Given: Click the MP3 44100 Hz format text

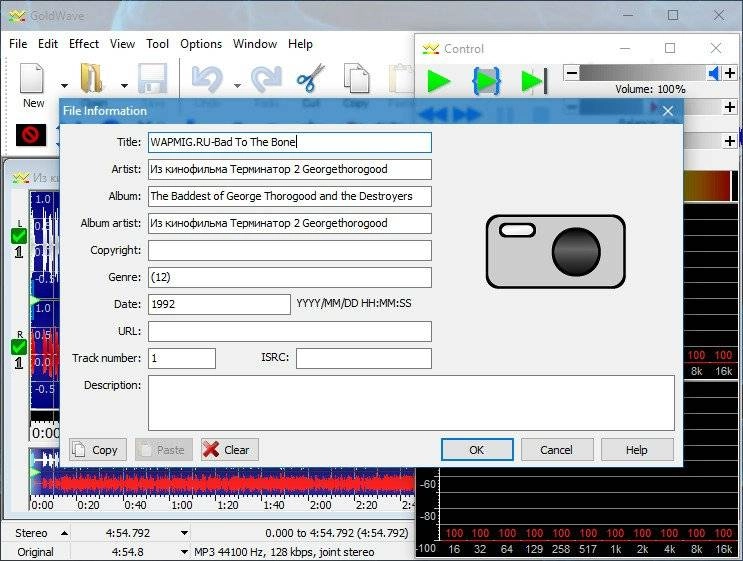Looking at the screenshot, I should (284, 552).
